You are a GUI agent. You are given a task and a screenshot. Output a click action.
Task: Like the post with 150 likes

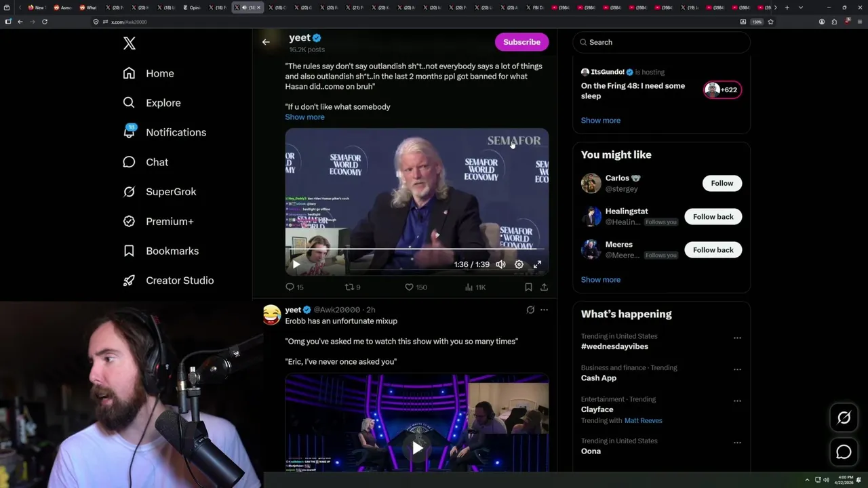tap(416, 287)
